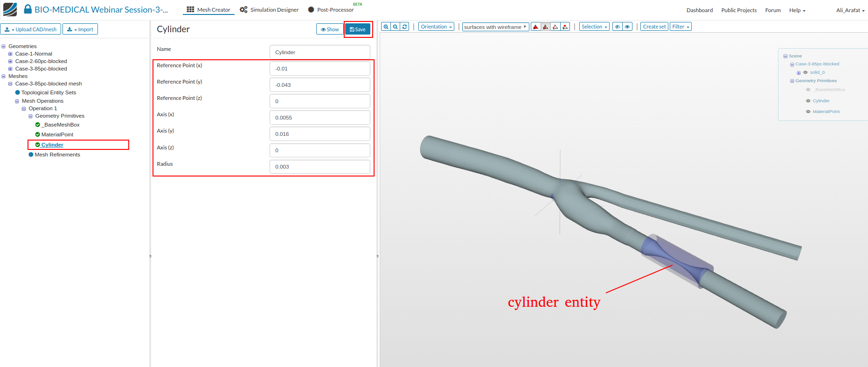Open the Orientation dropdown
The width and height of the screenshot is (868, 367).
436,27
